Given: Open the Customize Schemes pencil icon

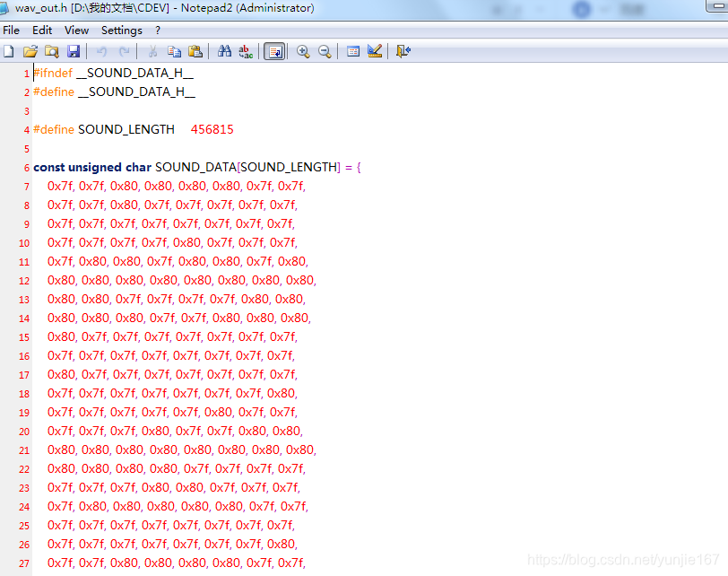Looking at the screenshot, I should coord(375,51).
